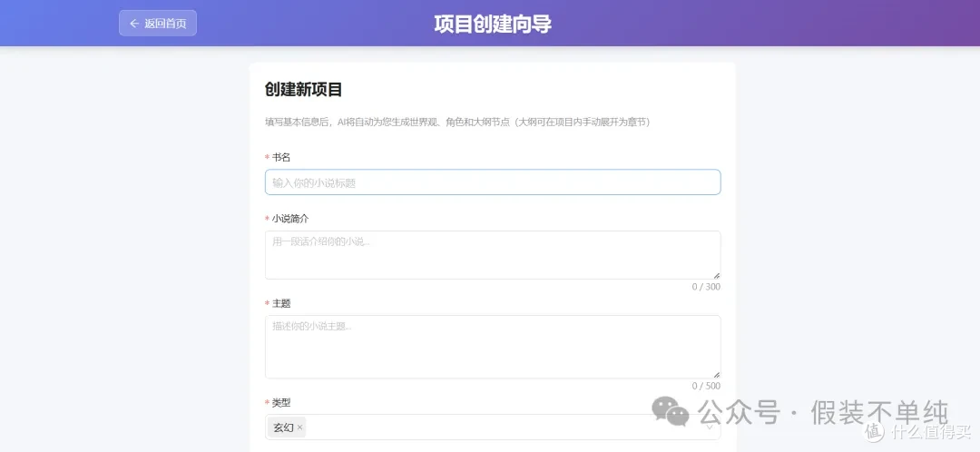Viewport: 980px width, 452px height.
Task: Click the 类型 field label
Action: 281,403
